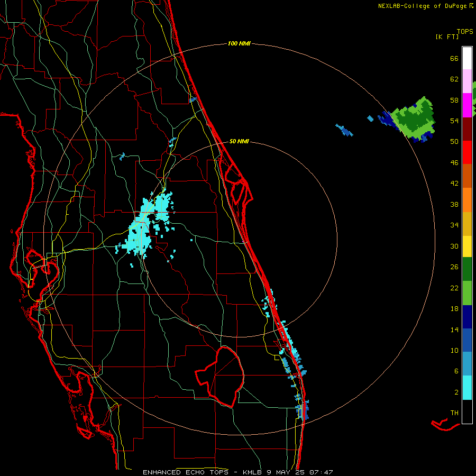The width and height of the screenshot is (476, 476).
Task: Click the 'ENHANCED ECHO TOPS' caption text
Action: [186, 472]
